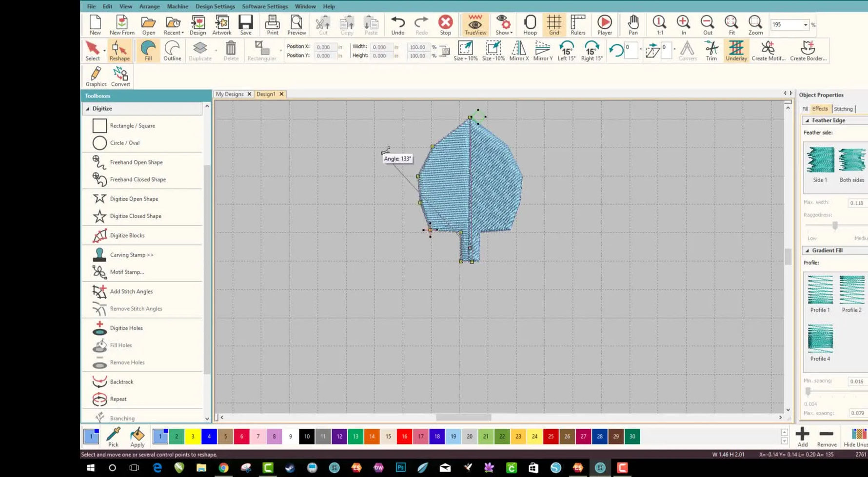Screen dimensions: 868x477
Task: Select the Pan hand tool
Action: click(x=633, y=25)
